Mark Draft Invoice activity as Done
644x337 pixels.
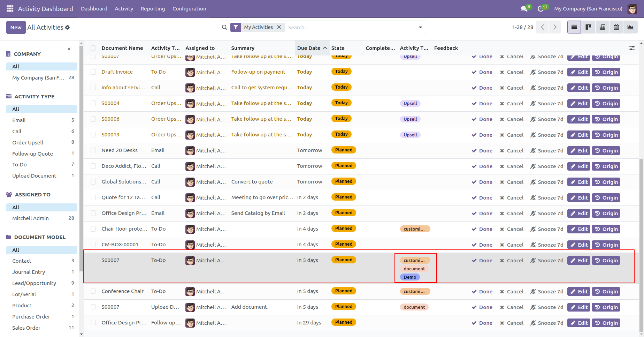[482, 72]
